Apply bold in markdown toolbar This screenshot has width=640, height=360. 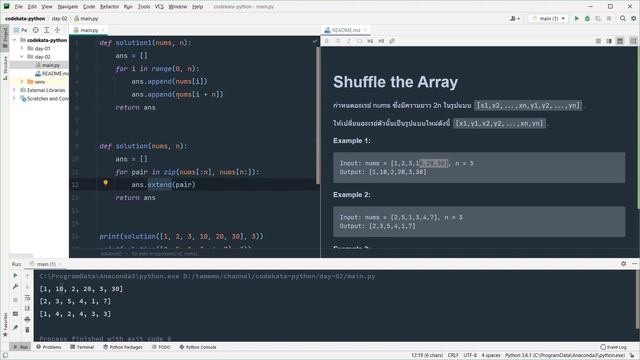[327, 41]
